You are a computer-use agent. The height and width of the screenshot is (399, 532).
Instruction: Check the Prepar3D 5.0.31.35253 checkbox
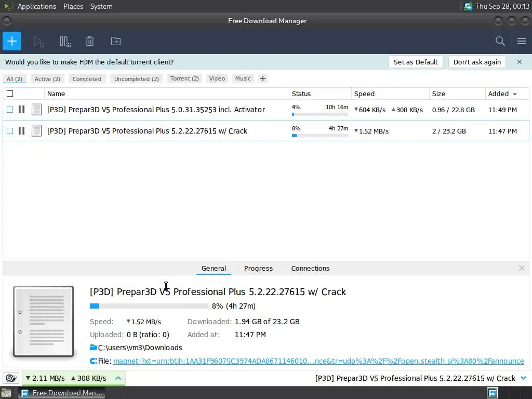[10, 110]
